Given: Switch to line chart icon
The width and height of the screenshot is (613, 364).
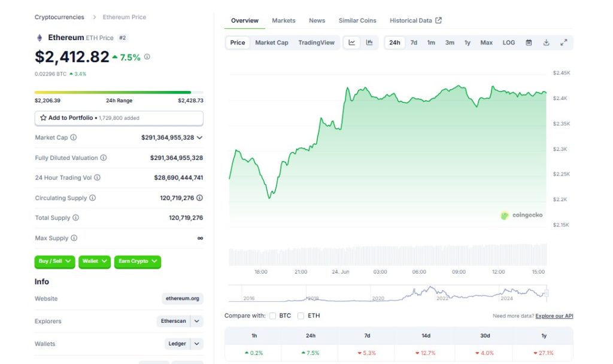Looking at the screenshot, I should point(352,43).
